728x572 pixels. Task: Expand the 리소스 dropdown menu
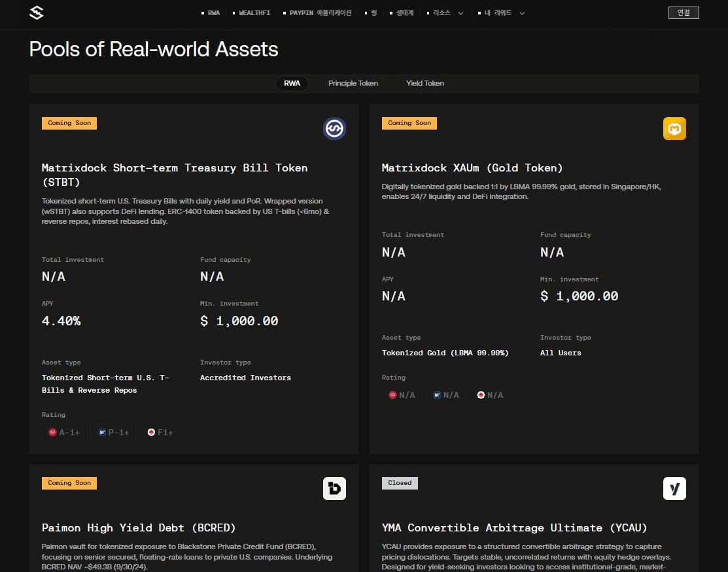point(445,13)
